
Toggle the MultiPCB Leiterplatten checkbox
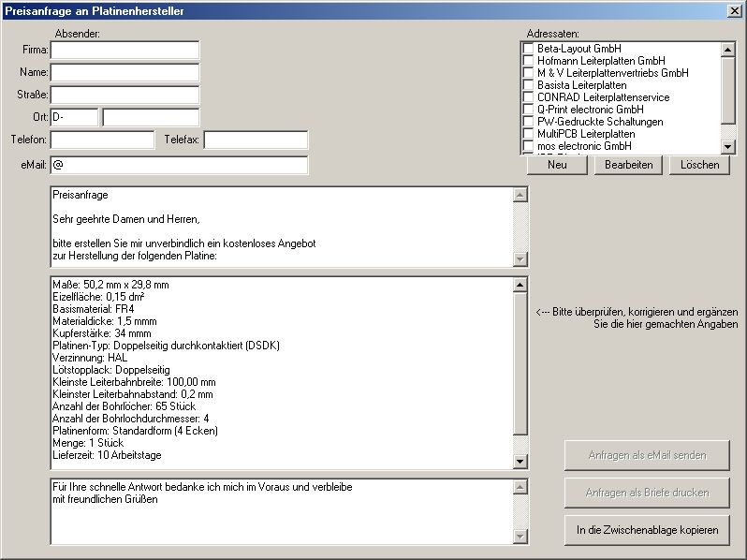pos(529,134)
